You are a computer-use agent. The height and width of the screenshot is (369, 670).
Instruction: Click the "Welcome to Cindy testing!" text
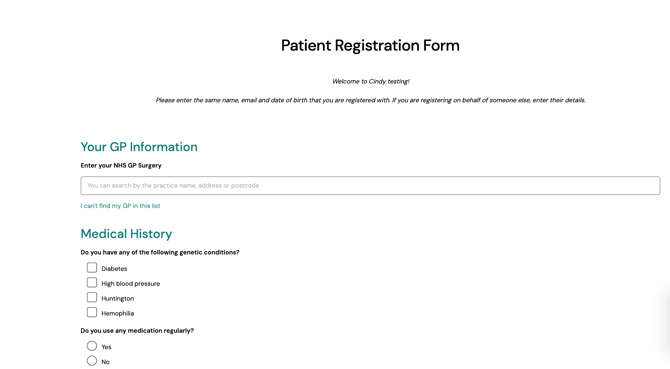[370, 81]
